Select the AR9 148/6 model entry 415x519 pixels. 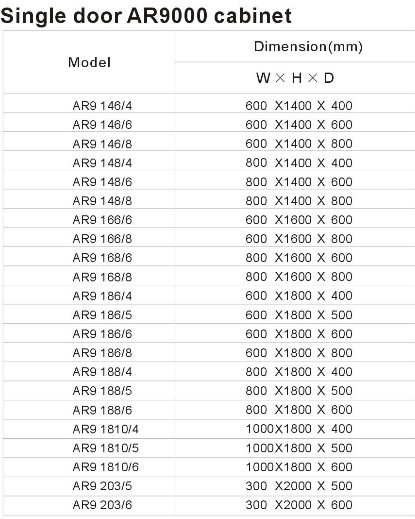(102, 182)
